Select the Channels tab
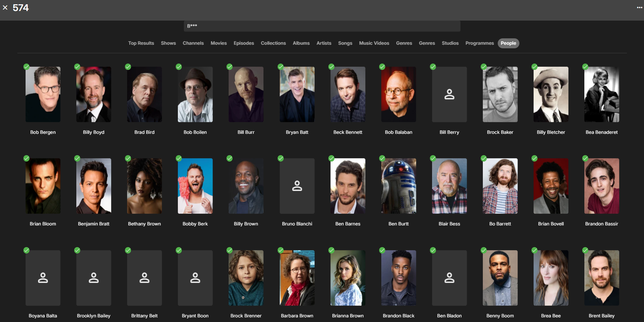Viewport: 644px width, 322px height. [193, 43]
